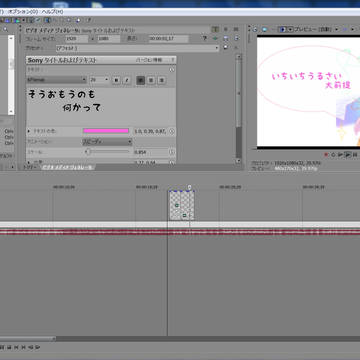The image size is (360, 360).
Task: Open the font family dropdown
Action: coord(57,80)
